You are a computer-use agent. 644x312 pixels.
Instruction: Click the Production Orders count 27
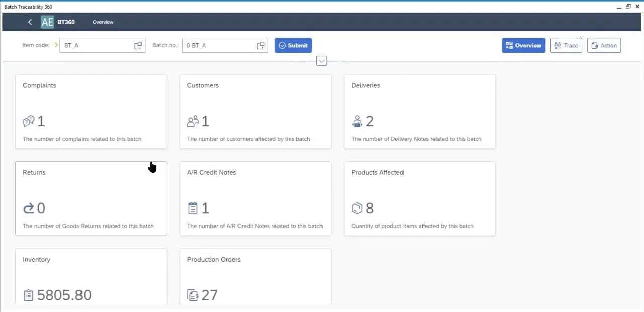[210, 295]
